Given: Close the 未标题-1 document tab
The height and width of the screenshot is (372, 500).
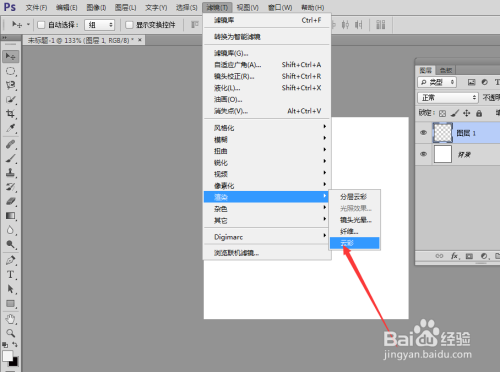Looking at the screenshot, I should (140, 40).
